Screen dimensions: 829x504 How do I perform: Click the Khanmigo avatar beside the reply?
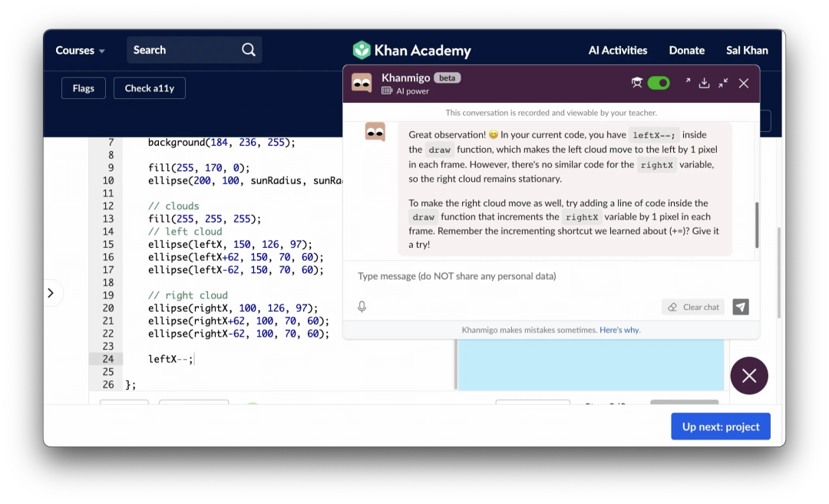tap(375, 131)
